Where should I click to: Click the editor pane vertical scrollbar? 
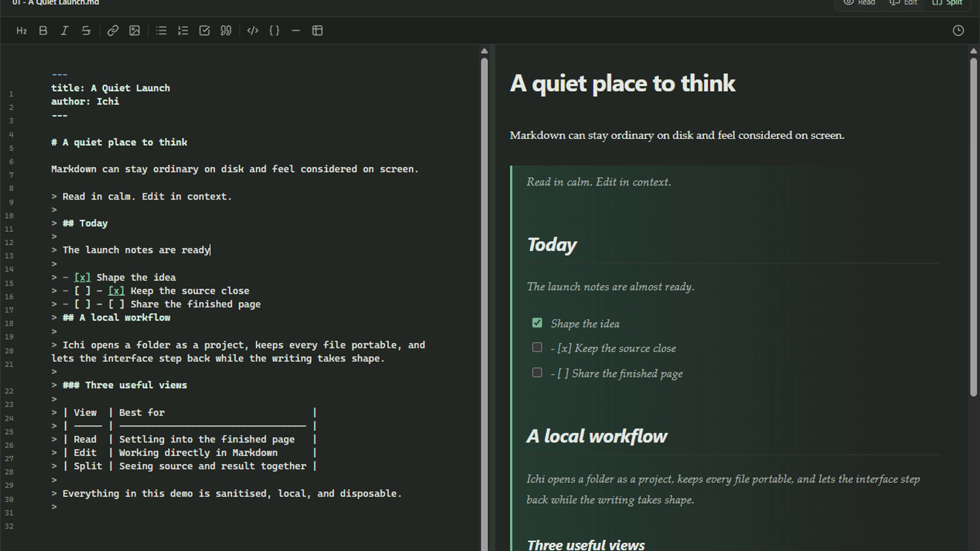[484, 303]
